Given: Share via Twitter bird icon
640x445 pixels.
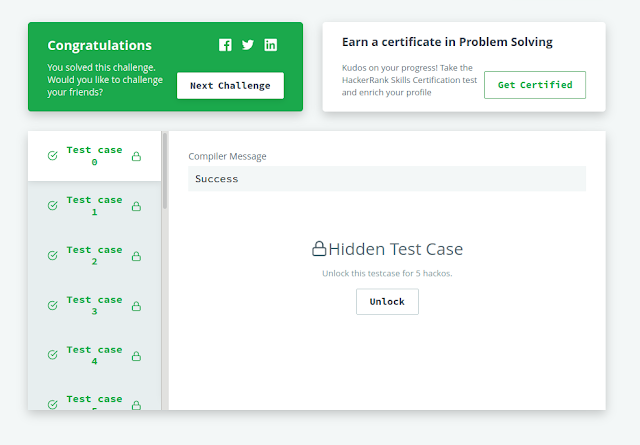Looking at the screenshot, I should pyautogui.click(x=248, y=45).
